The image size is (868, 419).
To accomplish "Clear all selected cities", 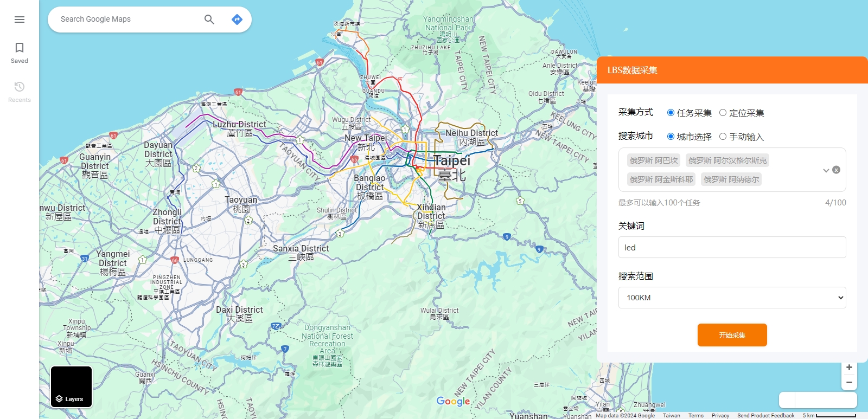I will coord(837,170).
